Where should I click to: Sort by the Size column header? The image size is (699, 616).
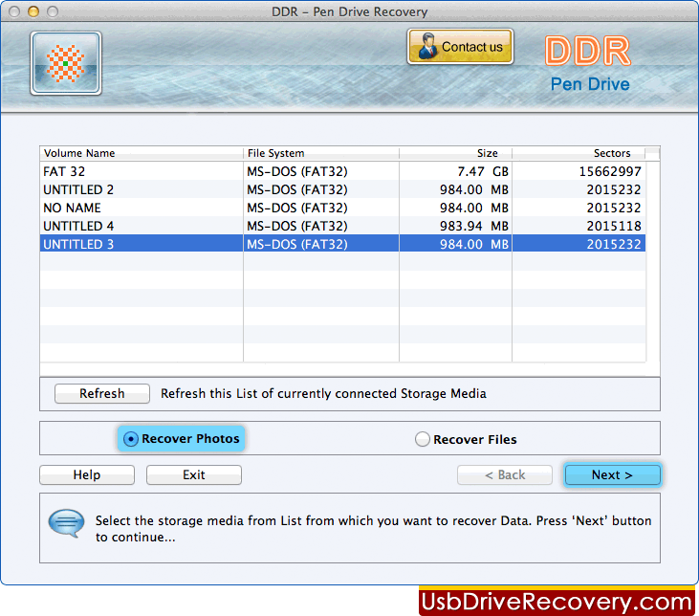[455, 153]
